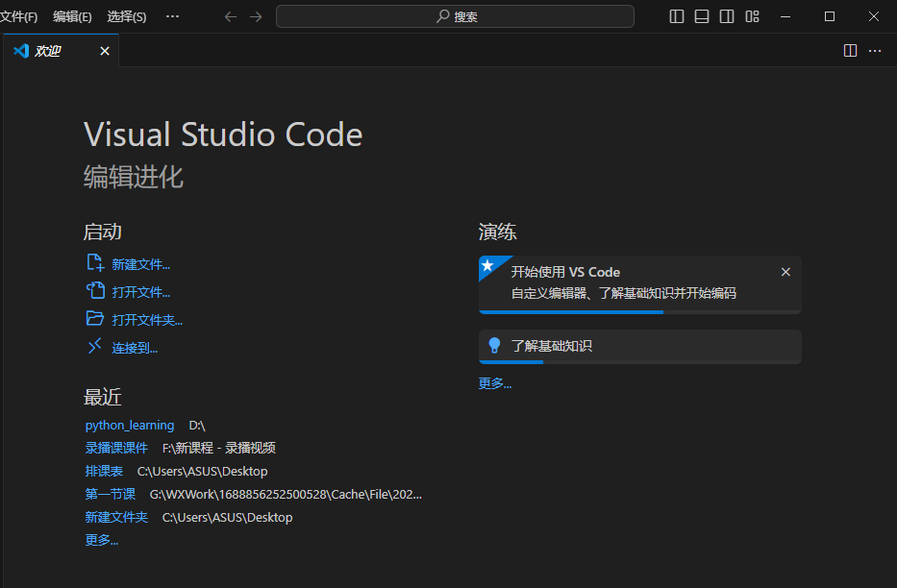Open editor more actions ellipsis
897x588 pixels.
tap(875, 51)
